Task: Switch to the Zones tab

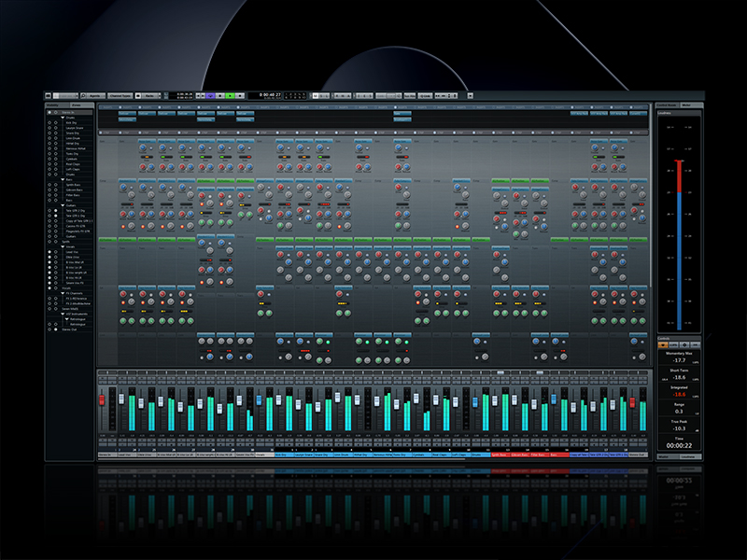Action: (x=77, y=105)
